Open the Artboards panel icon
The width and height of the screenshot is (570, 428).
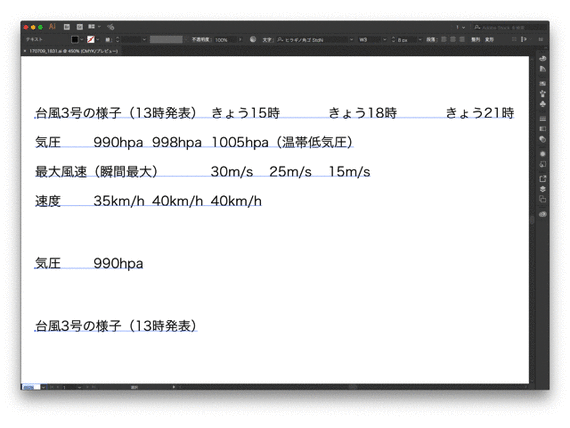[543, 199]
